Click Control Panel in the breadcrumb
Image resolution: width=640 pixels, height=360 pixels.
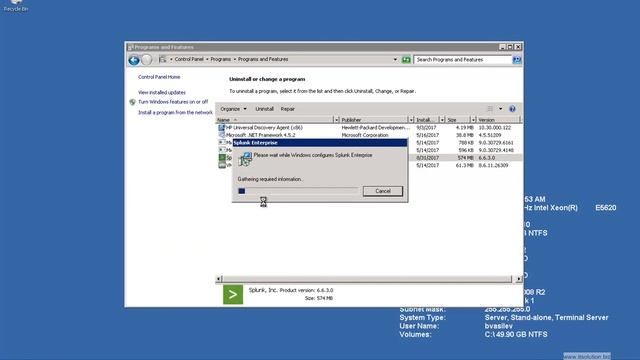189,59
